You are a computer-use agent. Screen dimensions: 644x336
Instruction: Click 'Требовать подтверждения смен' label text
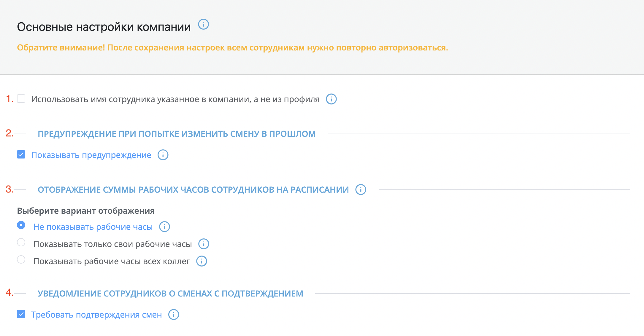(x=96, y=315)
